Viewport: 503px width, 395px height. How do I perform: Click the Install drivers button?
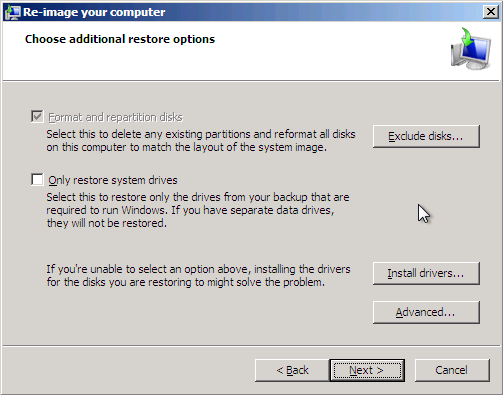pyautogui.click(x=426, y=273)
